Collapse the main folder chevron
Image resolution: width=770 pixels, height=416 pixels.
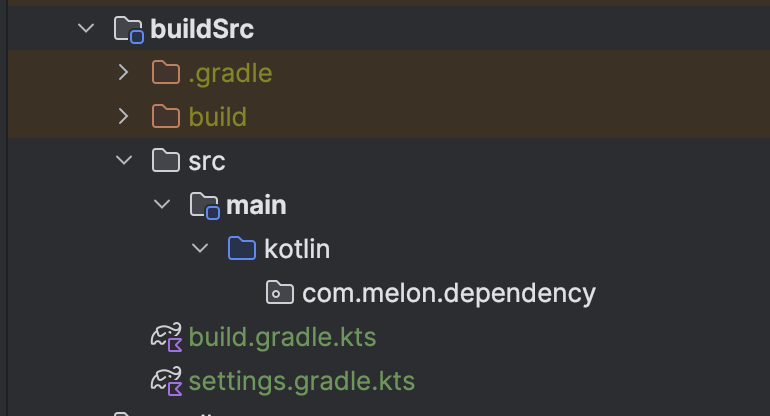point(162,204)
